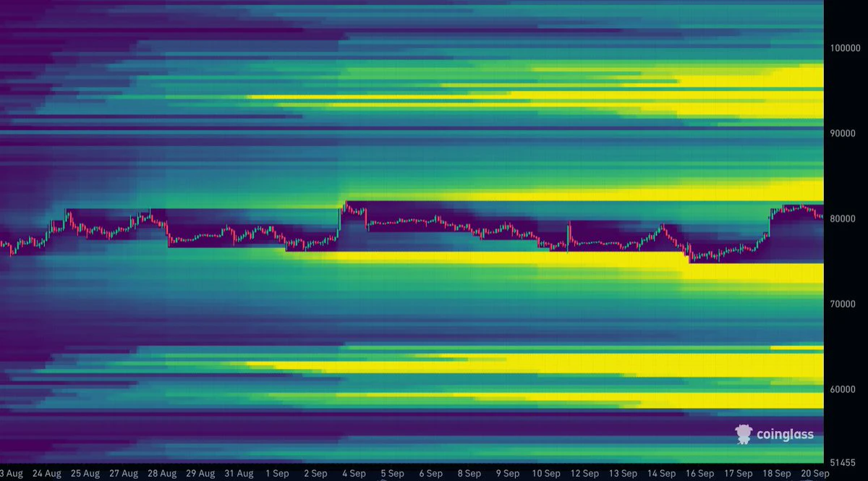Click the 14 Sep date label
Screen dimensions: 868x481
(660, 474)
